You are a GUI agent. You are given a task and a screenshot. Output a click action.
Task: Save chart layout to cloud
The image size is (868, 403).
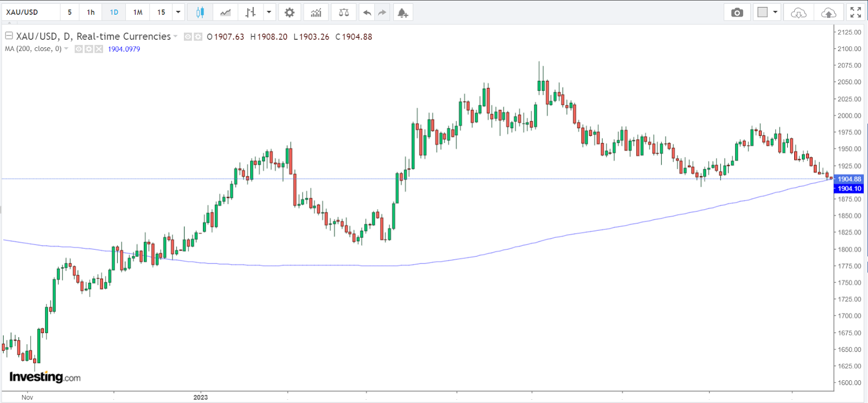[828, 12]
